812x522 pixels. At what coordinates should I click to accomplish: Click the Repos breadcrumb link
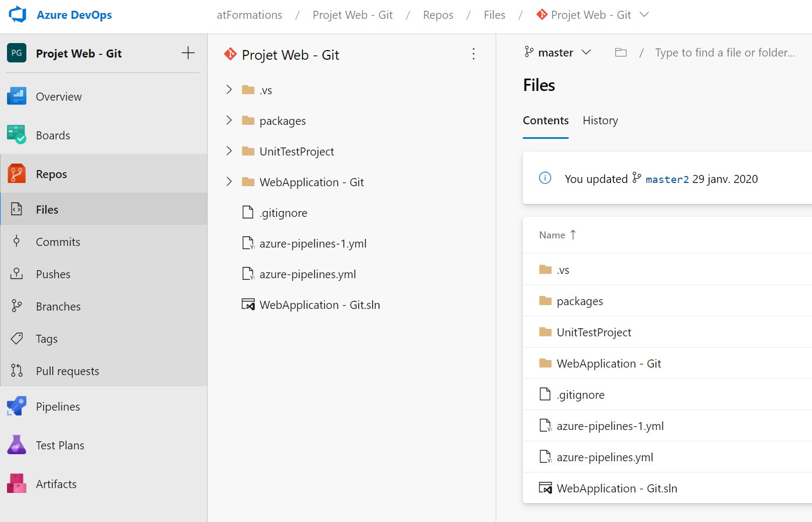[x=438, y=15]
